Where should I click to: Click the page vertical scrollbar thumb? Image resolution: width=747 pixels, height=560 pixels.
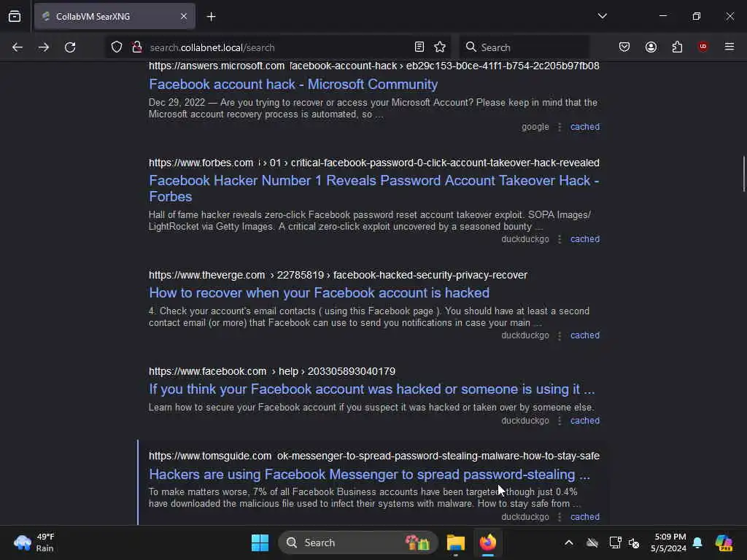743,174
